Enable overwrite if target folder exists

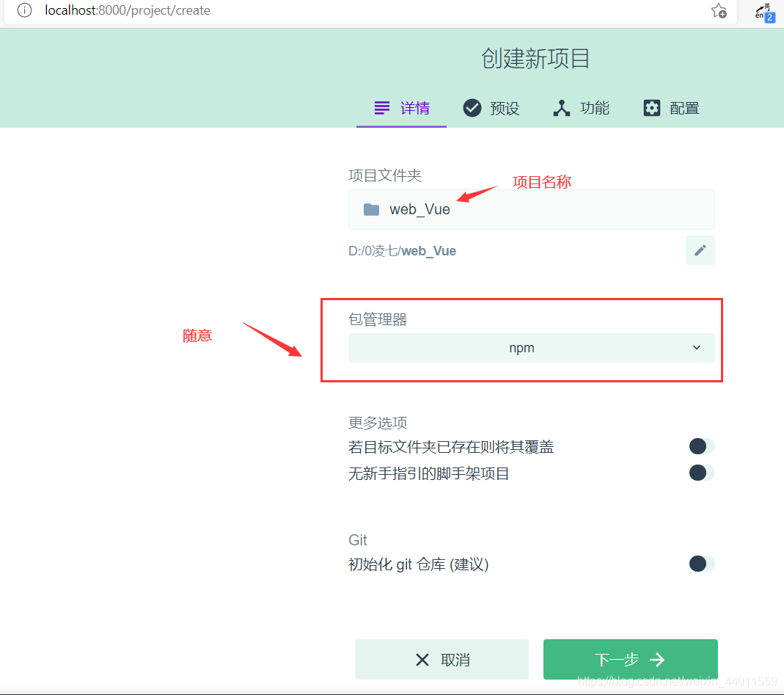(x=700, y=446)
